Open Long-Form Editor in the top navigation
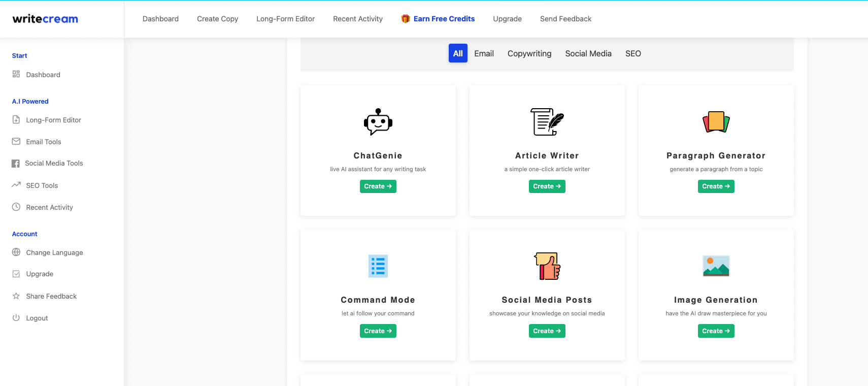 click(x=285, y=19)
